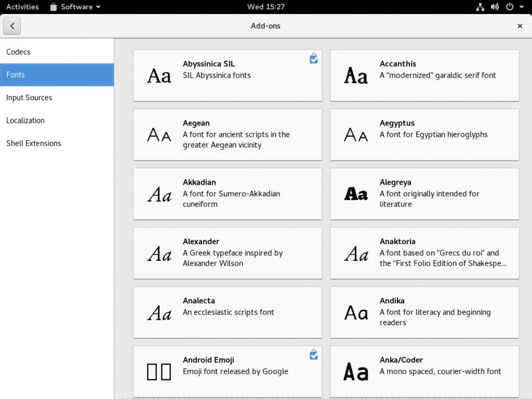Click the back arrow button
The width and height of the screenshot is (532, 399).
click(12, 26)
